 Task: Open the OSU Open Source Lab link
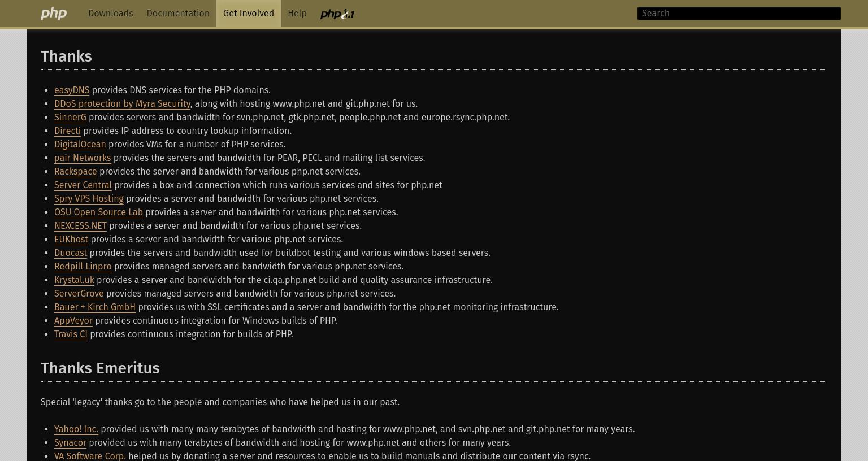coord(98,212)
